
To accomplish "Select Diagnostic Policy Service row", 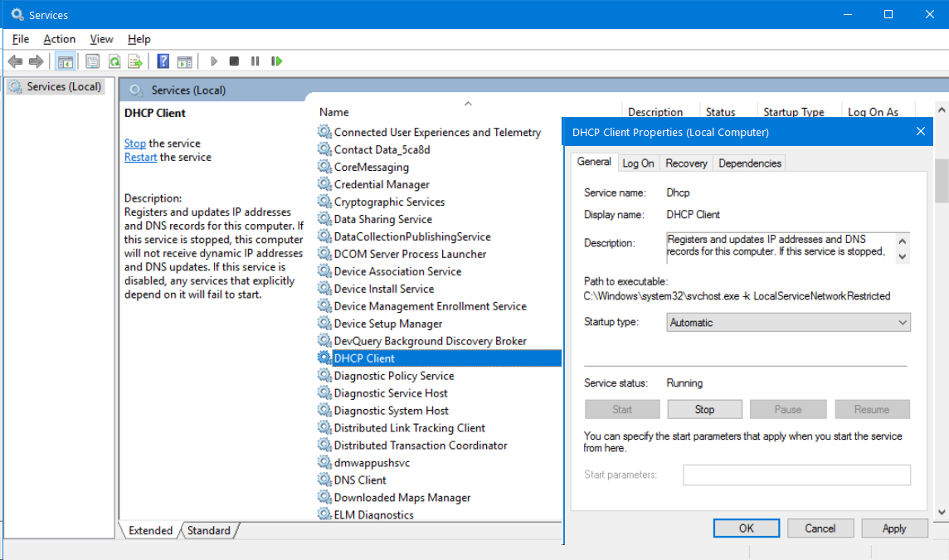I will tap(394, 375).
